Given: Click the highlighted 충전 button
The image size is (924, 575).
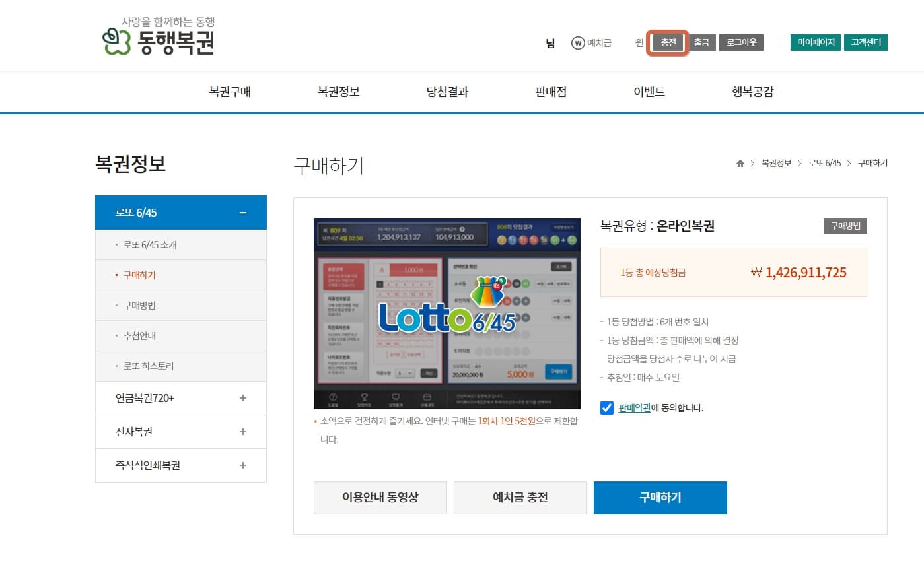Looking at the screenshot, I should click(x=667, y=42).
